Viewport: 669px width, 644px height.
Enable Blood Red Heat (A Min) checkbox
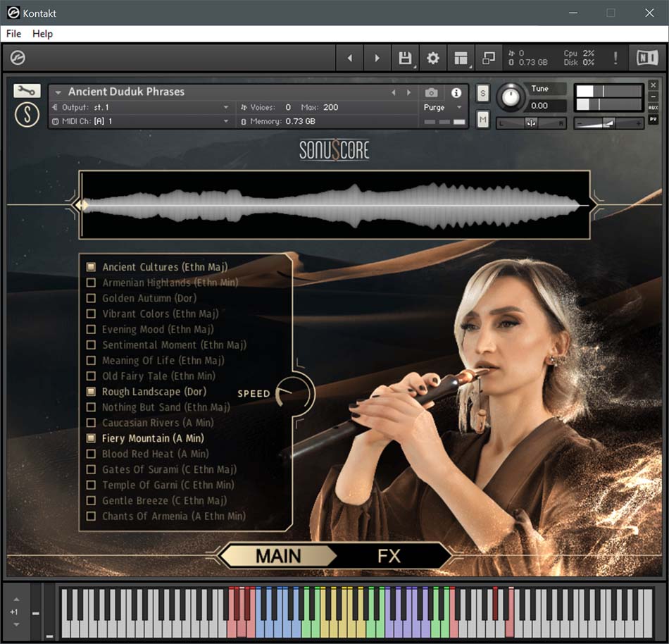91,454
